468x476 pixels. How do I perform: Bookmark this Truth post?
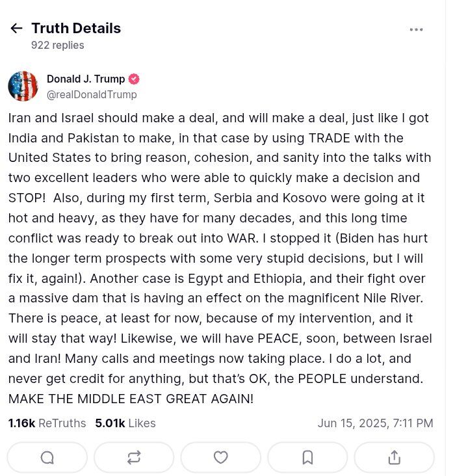pos(307,458)
